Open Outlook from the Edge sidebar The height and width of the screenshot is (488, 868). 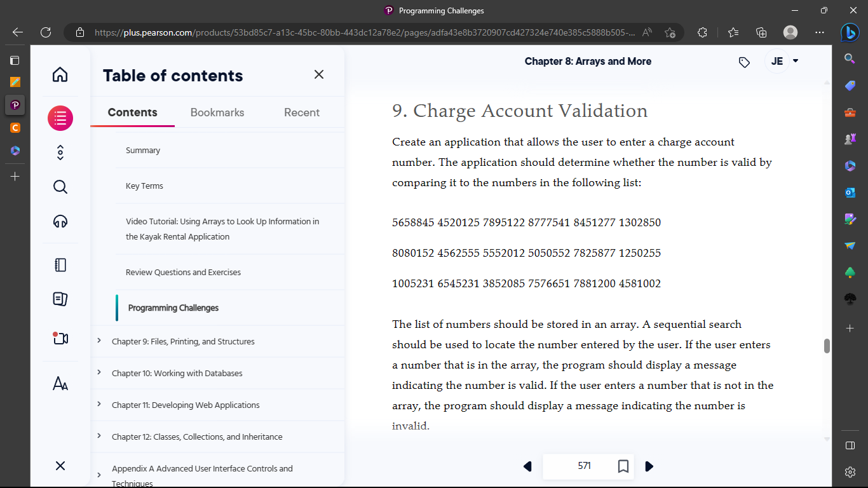click(x=850, y=192)
